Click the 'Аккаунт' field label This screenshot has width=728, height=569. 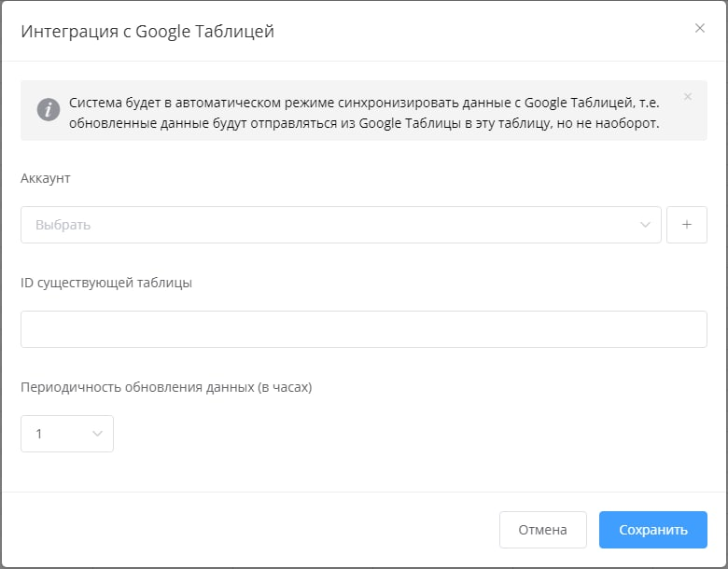pos(46,178)
